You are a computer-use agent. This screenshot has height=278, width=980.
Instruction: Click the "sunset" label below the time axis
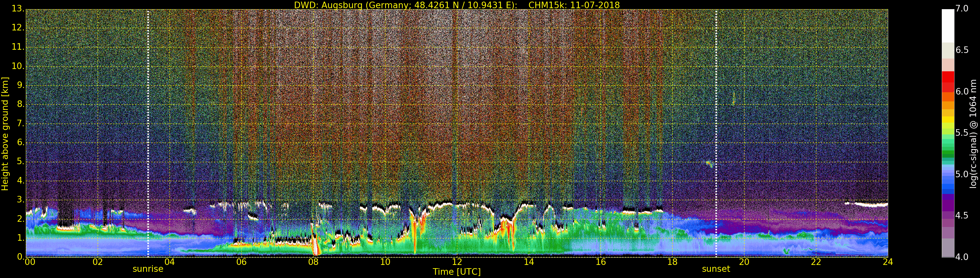coord(716,269)
